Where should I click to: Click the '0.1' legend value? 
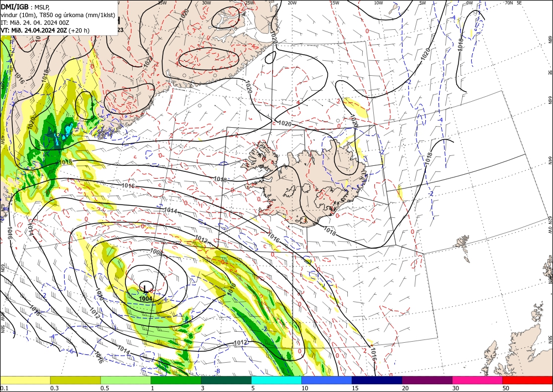3,388
